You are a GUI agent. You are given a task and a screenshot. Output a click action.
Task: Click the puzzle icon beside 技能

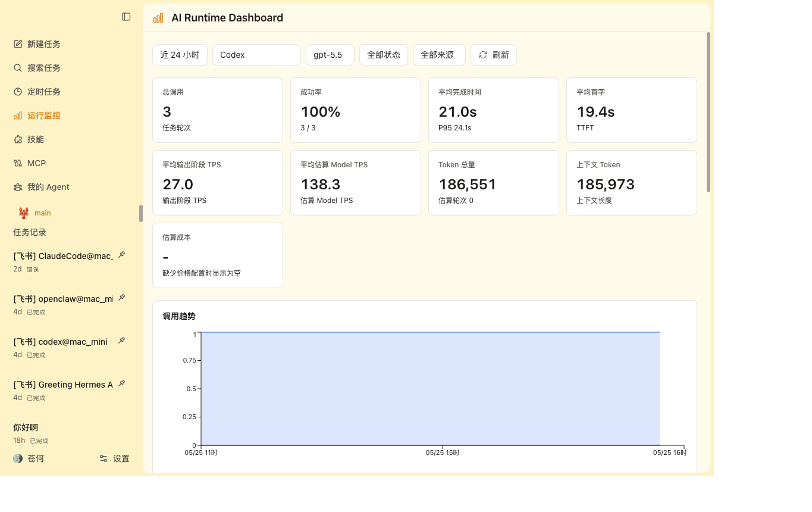pos(18,139)
